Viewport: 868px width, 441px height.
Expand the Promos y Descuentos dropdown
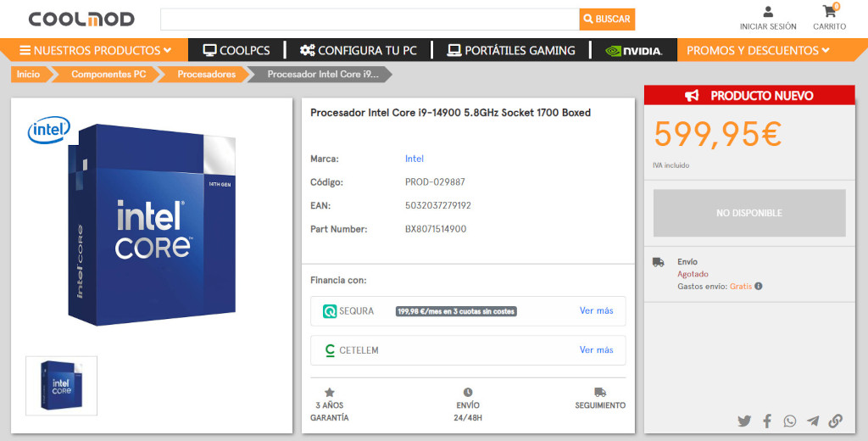tap(758, 50)
